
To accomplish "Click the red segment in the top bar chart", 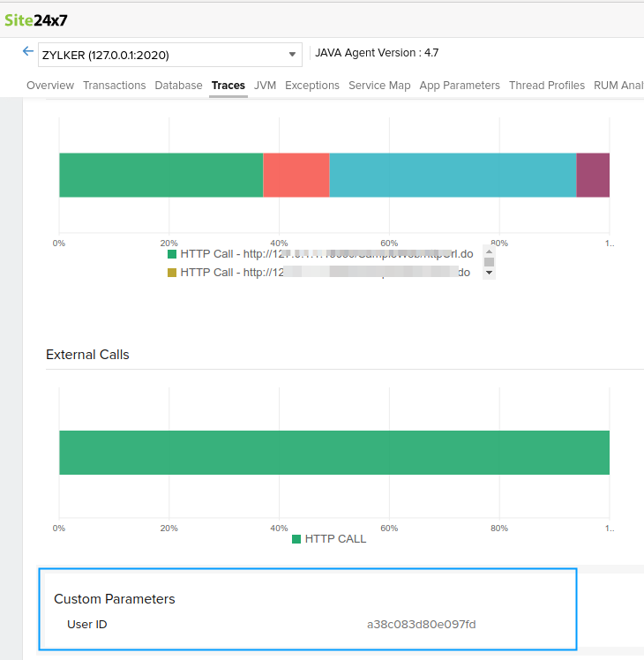I will click(296, 175).
